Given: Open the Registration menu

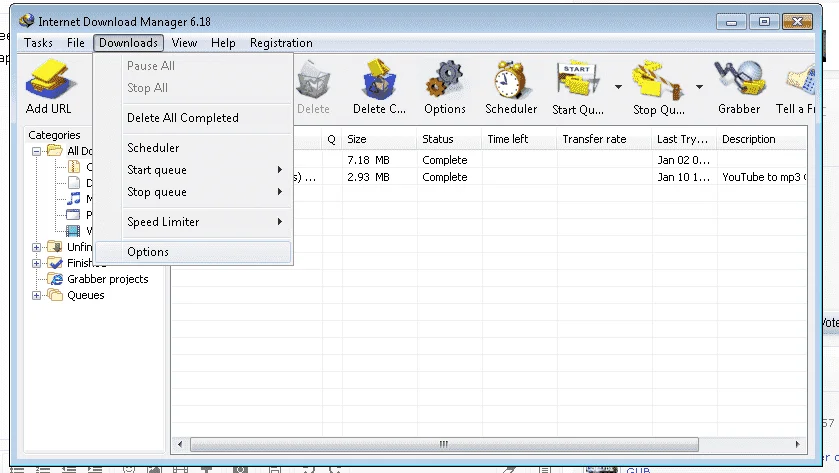Looking at the screenshot, I should pos(281,43).
